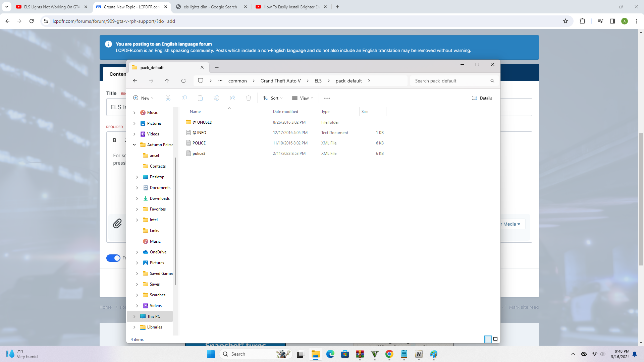The width and height of the screenshot is (644, 362).
Task: Toggle the blue follow switch on forum
Action: coord(113,258)
